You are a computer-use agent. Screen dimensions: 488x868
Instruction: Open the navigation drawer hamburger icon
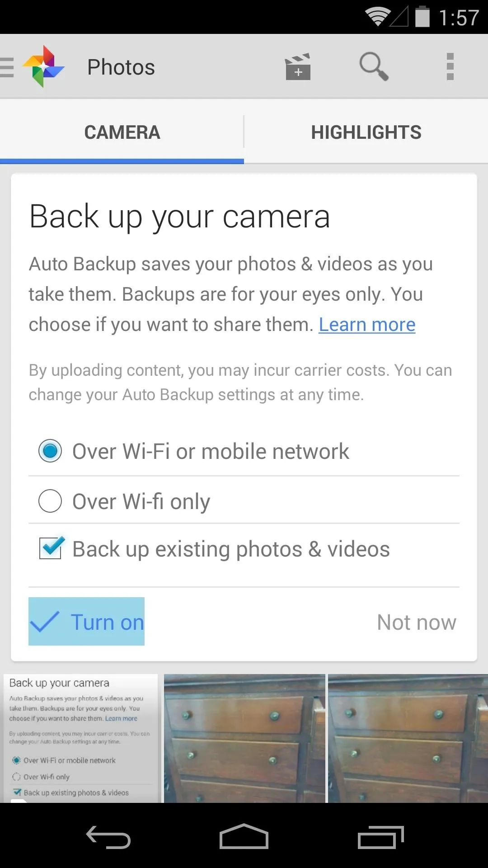coord(7,67)
